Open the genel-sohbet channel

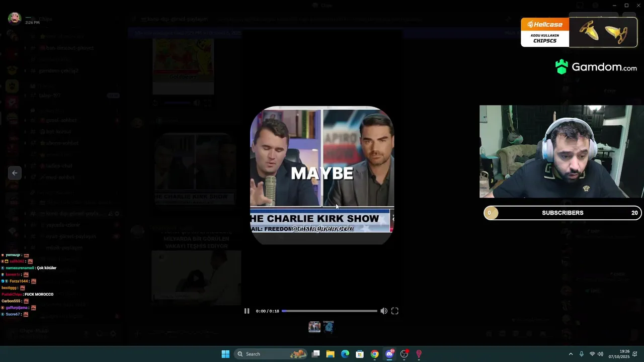pos(61,120)
